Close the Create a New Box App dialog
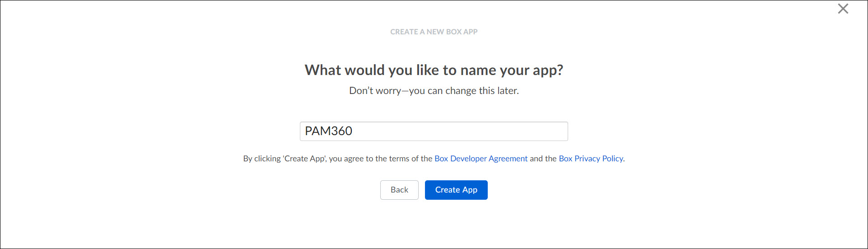Image resolution: width=868 pixels, height=249 pixels. [843, 9]
